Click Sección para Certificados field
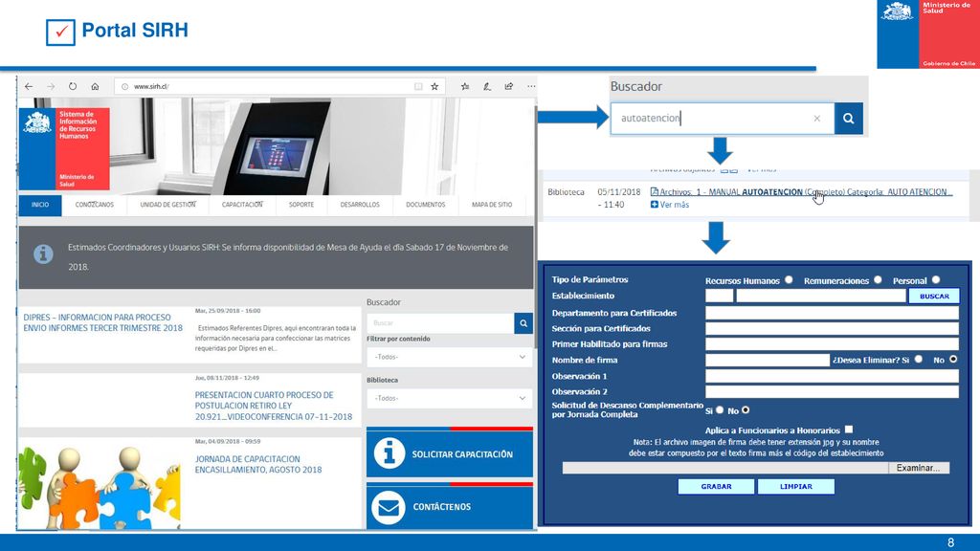Viewport: 980px width, 551px height. (832, 328)
